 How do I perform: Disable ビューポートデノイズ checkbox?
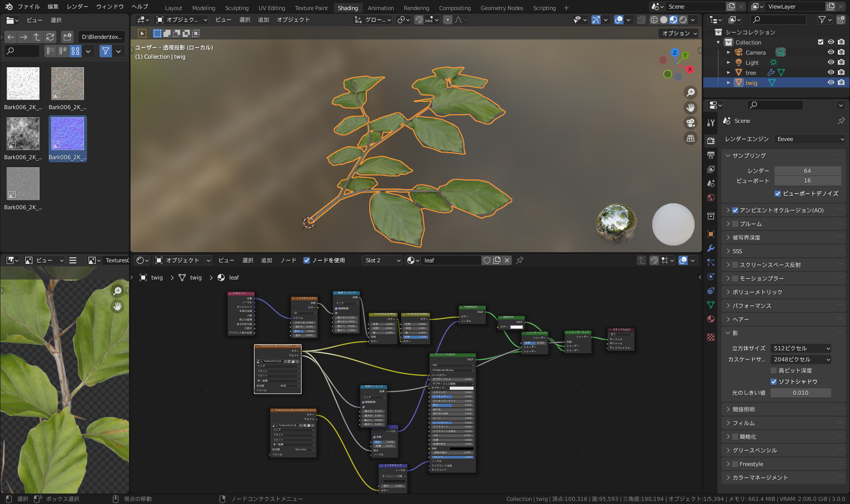pos(778,194)
